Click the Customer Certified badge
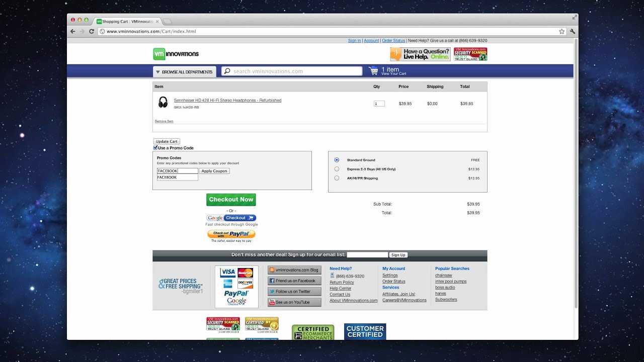The width and height of the screenshot is (644, 362). pyautogui.click(x=365, y=331)
